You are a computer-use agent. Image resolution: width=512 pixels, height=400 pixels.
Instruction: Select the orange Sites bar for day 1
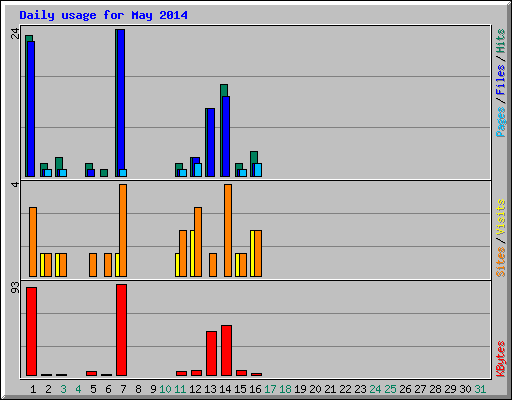click(x=33, y=242)
